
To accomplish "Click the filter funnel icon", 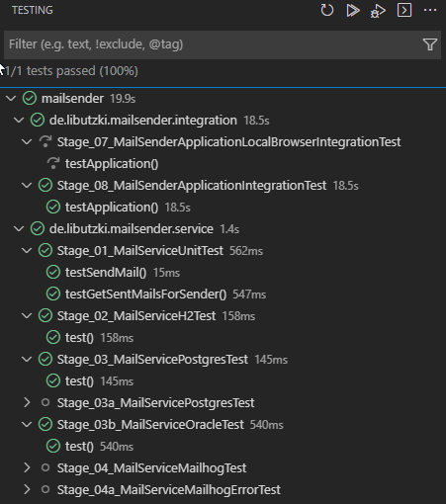I will [430, 44].
